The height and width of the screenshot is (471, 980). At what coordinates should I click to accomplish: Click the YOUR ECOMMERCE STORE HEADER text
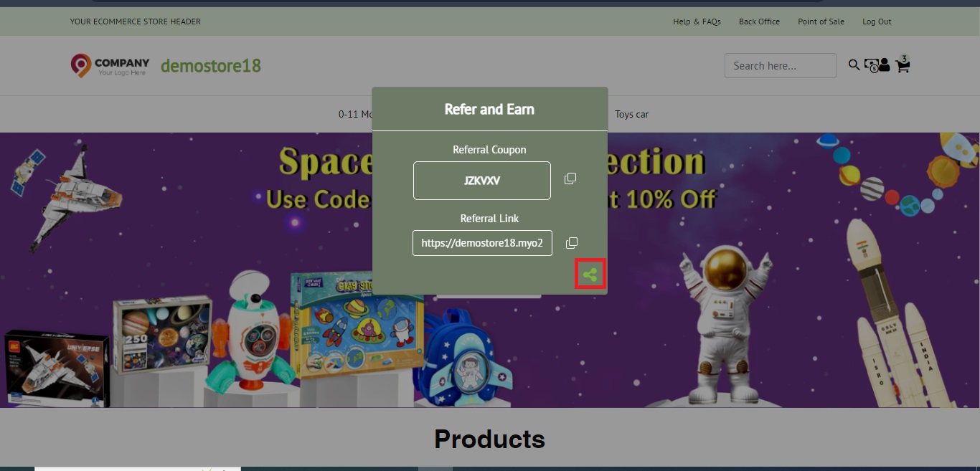tap(135, 22)
